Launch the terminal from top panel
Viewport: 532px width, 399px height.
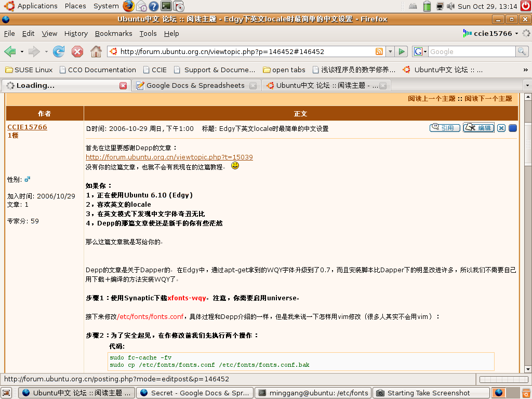pos(166,6)
